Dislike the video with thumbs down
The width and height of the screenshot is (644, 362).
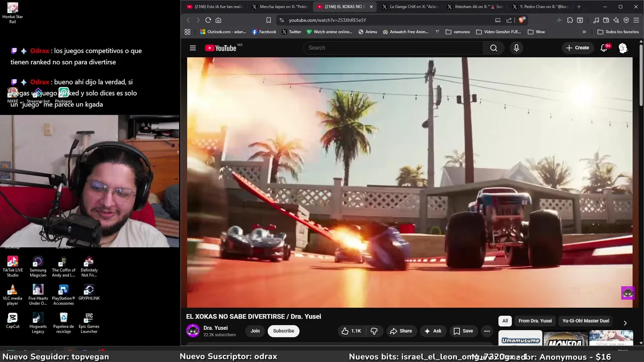[x=374, y=331]
